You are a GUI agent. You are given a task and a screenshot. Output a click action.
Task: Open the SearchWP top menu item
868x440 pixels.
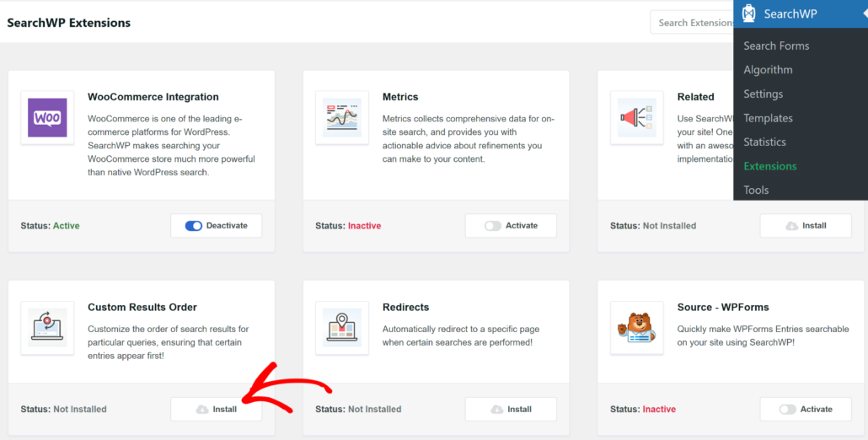point(801,13)
